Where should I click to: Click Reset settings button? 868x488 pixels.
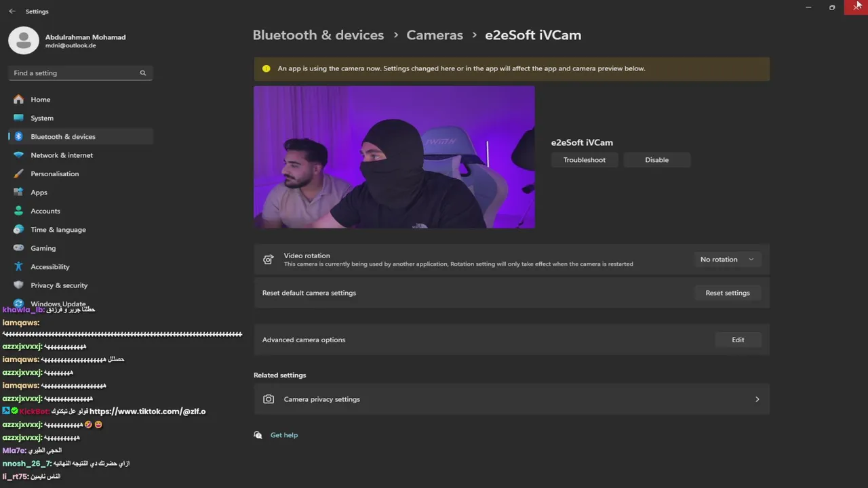coord(728,293)
